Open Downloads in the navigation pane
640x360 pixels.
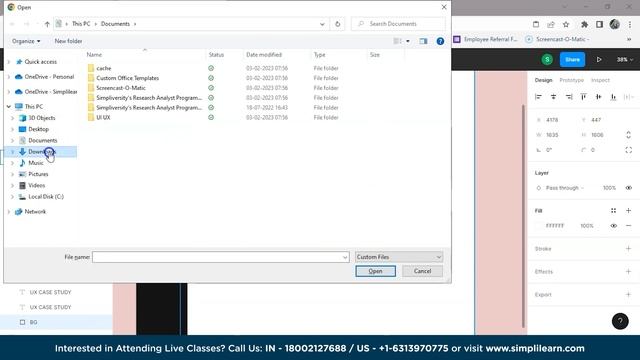click(x=42, y=152)
